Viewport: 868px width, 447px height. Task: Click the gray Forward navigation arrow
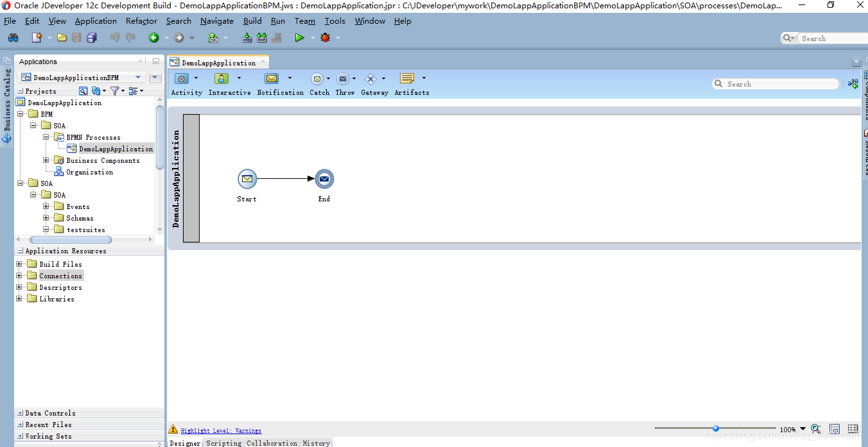tap(179, 38)
